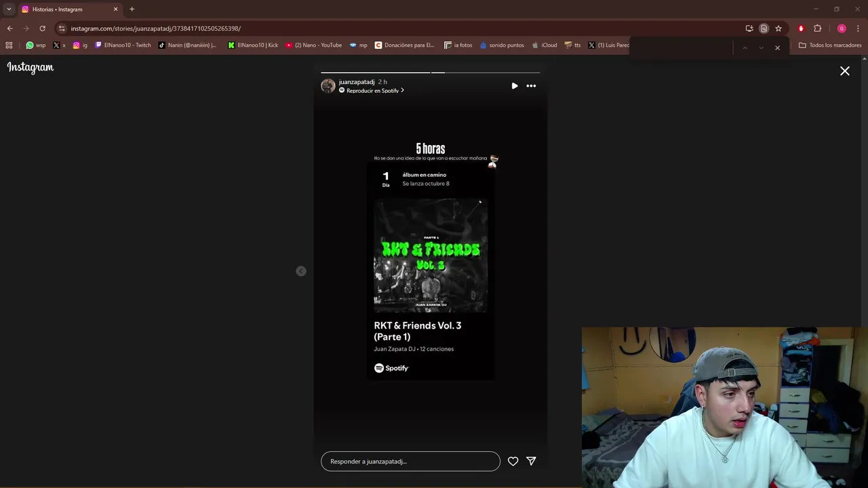
Task: Open the Extensions puzzle piece menu
Action: (817, 28)
